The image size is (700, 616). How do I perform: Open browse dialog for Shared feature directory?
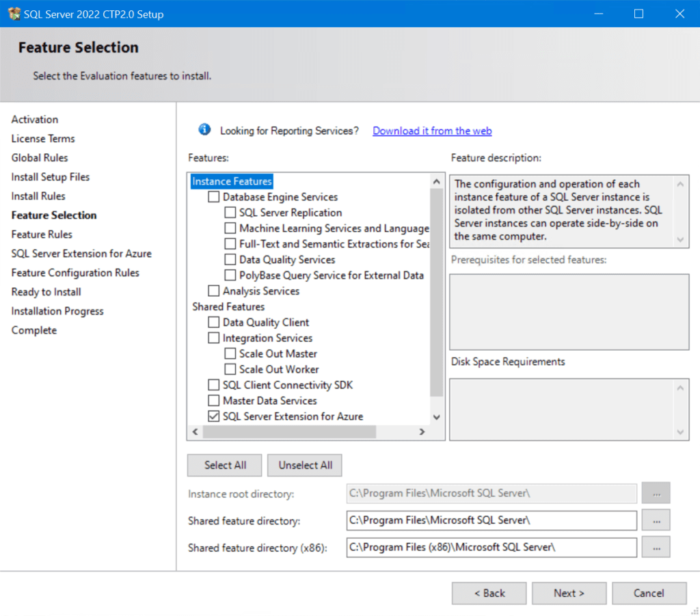pyautogui.click(x=656, y=520)
